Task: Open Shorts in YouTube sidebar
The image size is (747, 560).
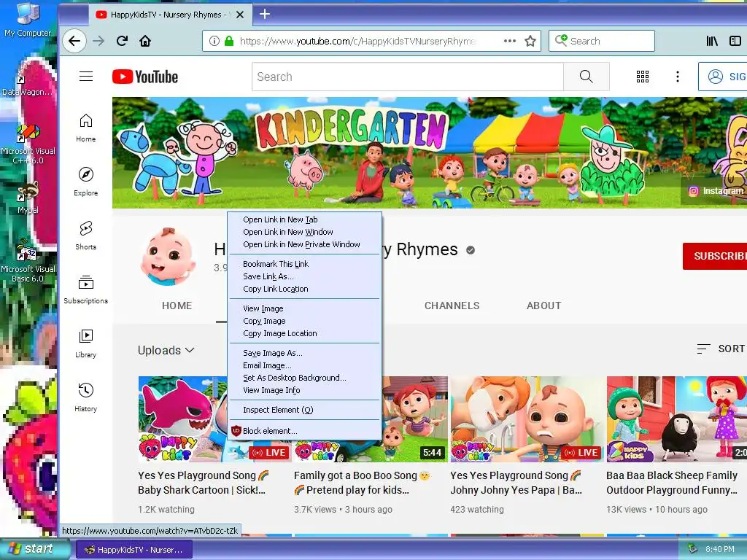Action: click(86, 236)
